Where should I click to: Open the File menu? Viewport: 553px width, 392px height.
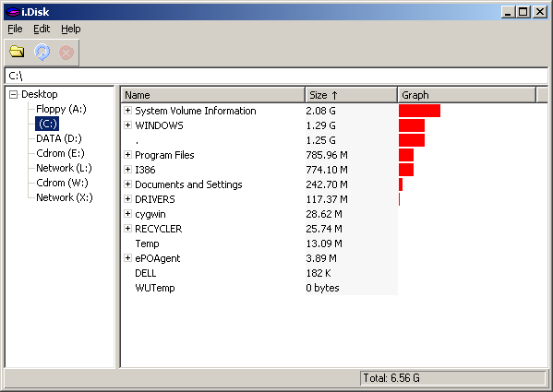coord(15,29)
